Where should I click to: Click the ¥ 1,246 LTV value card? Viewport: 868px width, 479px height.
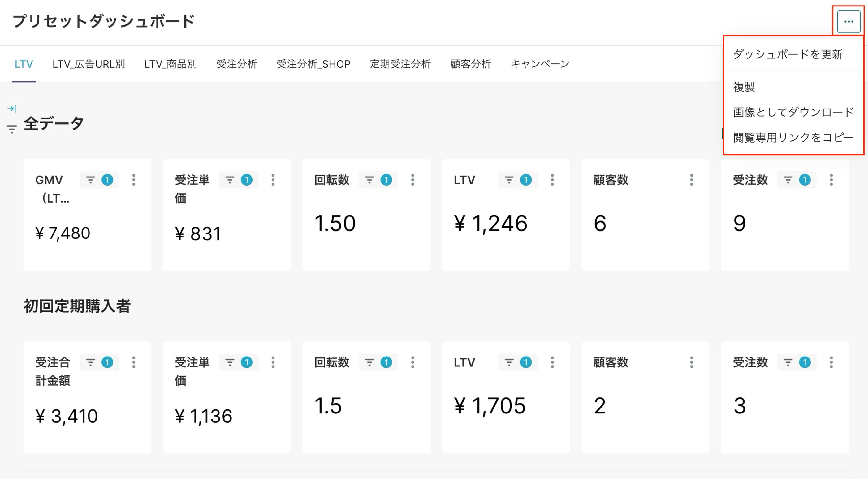click(x=506, y=215)
